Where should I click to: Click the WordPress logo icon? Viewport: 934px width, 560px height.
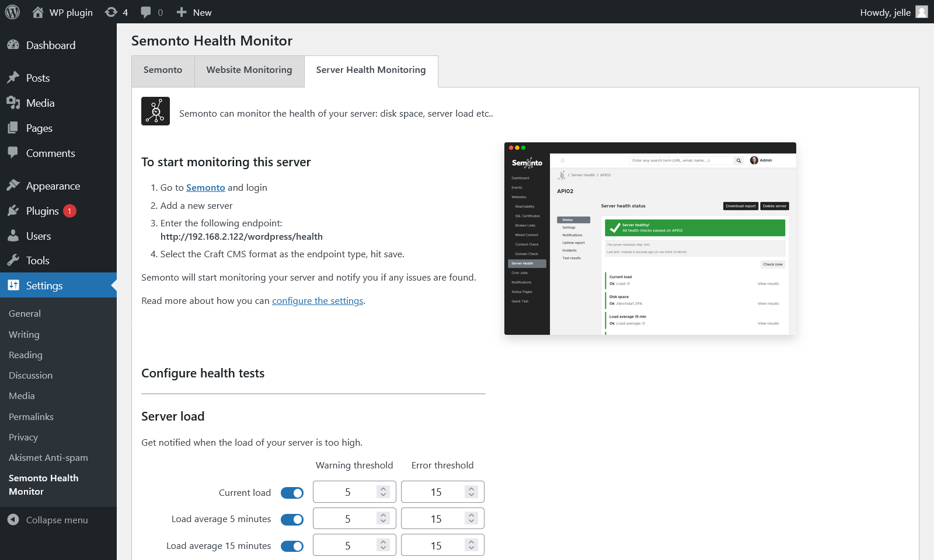(x=12, y=12)
